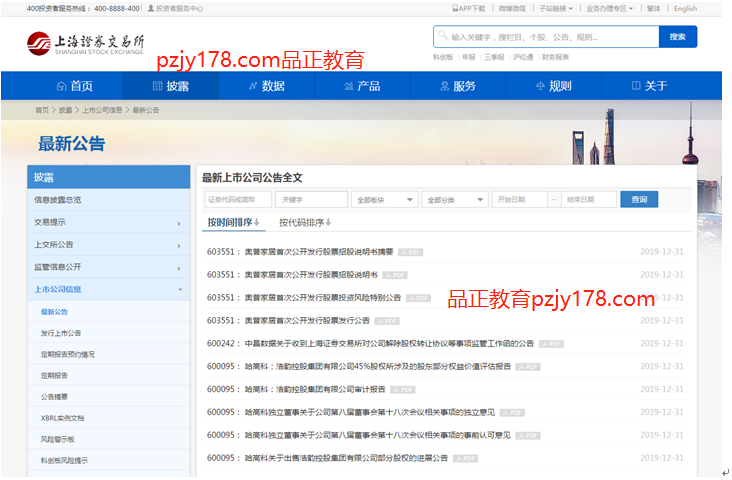732x480 pixels.
Task: Expand 交易提示 sidebar item
Action: (179, 224)
